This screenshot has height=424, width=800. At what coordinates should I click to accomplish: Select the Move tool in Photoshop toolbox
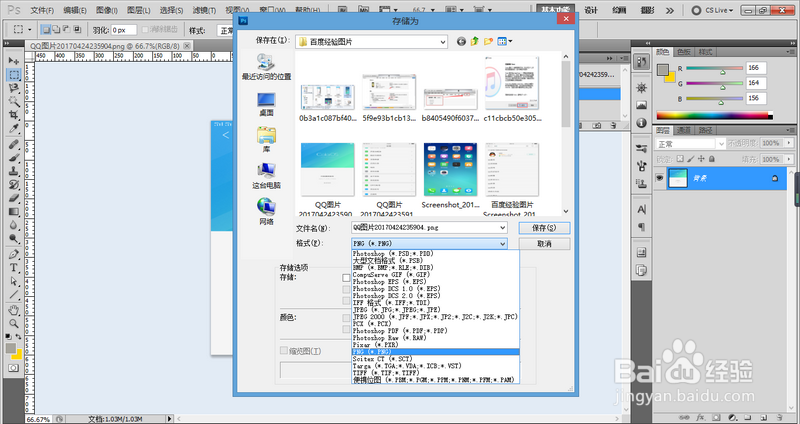click(14, 61)
